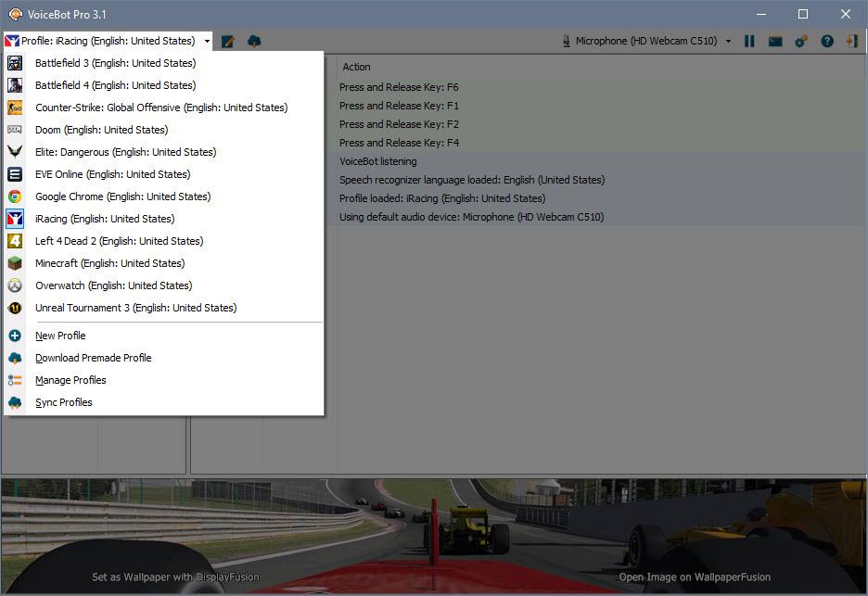Click the Left 4 Dead 2 profile icon
The width and height of the screenshot is (868, 596).
(x=15, y=241)
